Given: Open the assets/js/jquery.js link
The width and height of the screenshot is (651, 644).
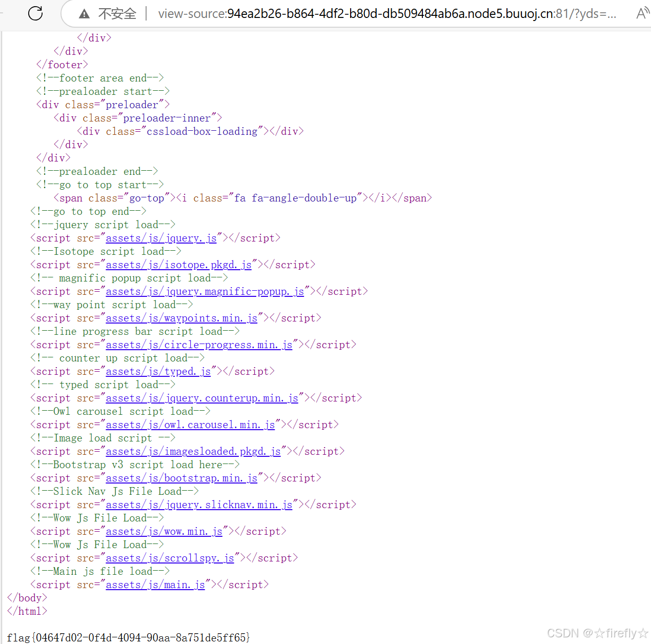Looking at the screenshot, I should [161, 238].
